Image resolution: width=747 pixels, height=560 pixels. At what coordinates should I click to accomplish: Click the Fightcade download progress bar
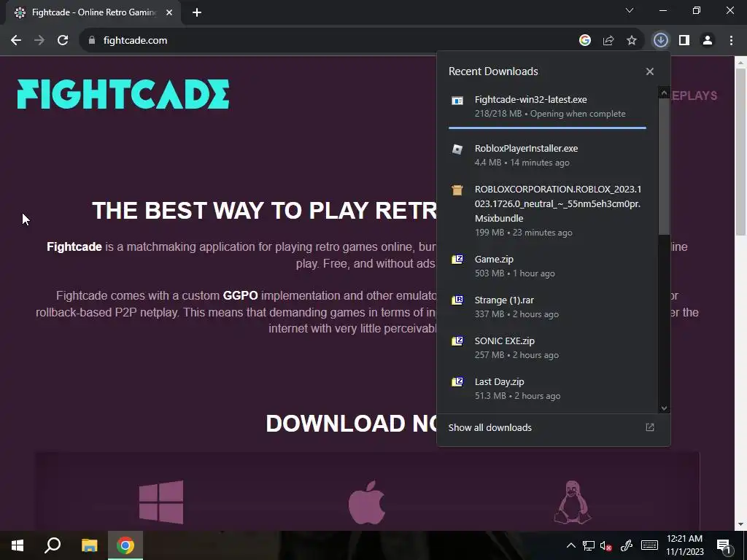pyautogui.click(x=547, y=128)
